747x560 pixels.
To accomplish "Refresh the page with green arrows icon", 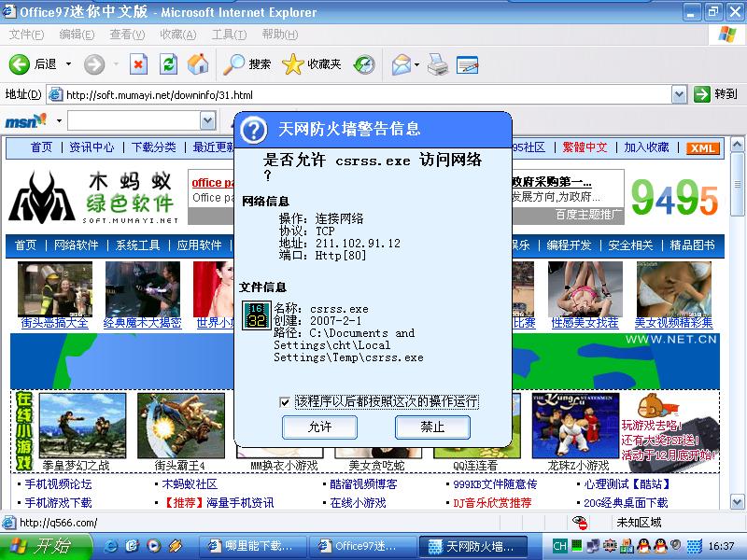I will 168,64.
